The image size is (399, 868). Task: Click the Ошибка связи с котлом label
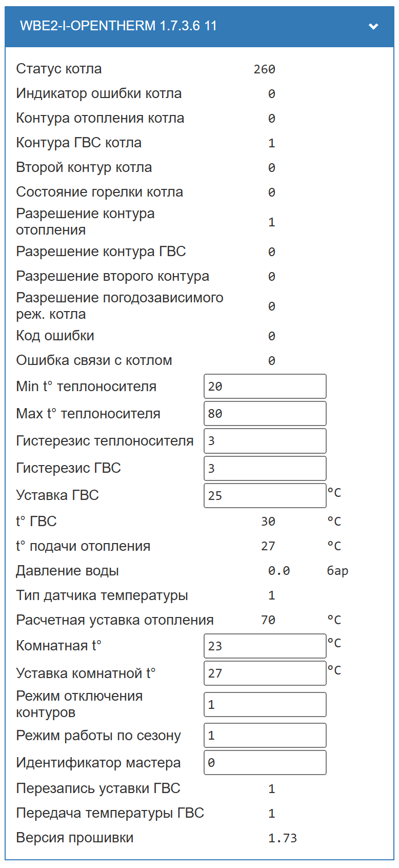[x=94, y=360]
